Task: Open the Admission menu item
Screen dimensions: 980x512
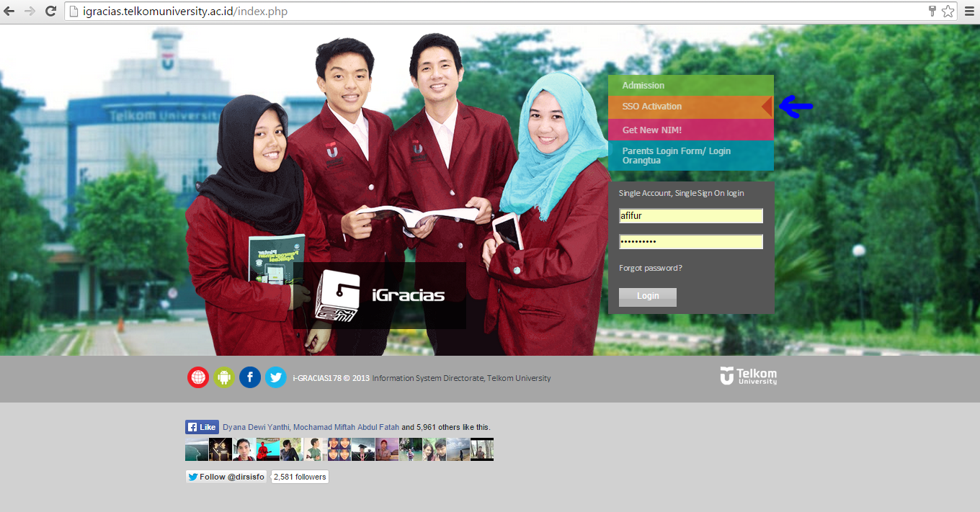Action: coord(690,86)
